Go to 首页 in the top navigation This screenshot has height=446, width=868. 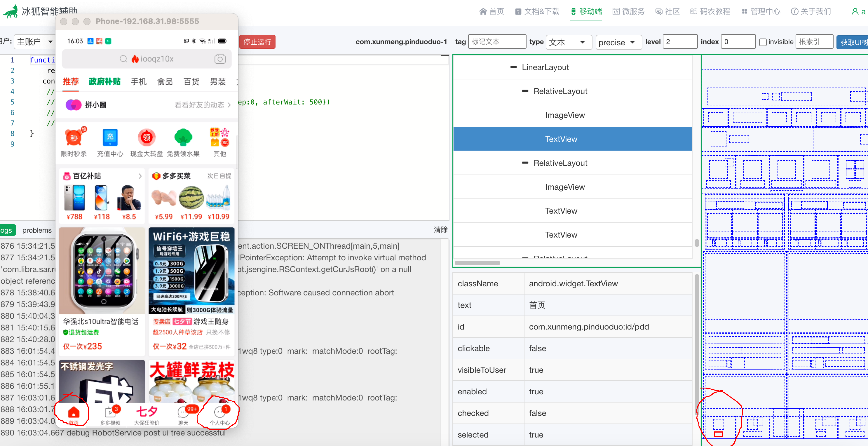491,11
